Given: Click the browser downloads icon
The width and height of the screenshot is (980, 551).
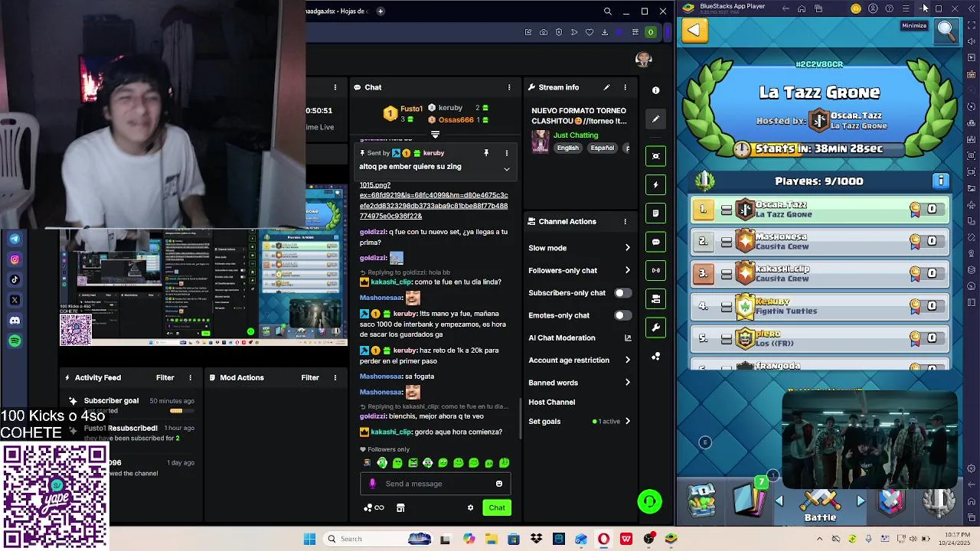Looking at the screenshot, I should pos(605,32).
